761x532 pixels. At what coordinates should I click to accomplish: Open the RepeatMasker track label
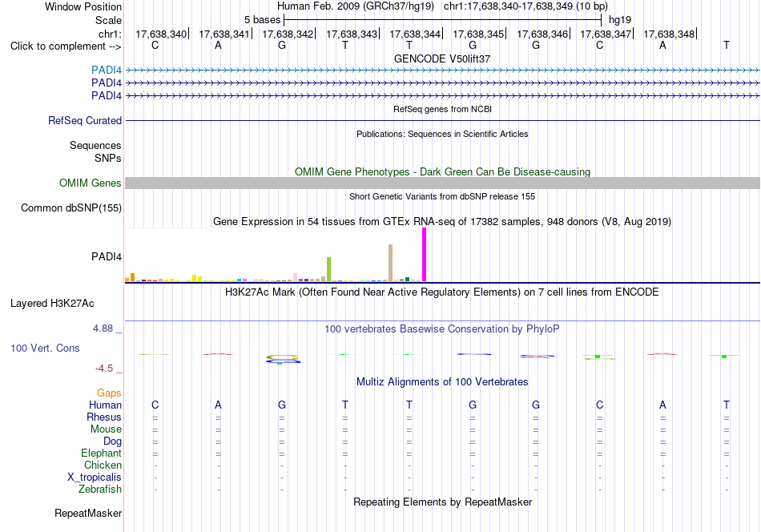click(88, 513)
